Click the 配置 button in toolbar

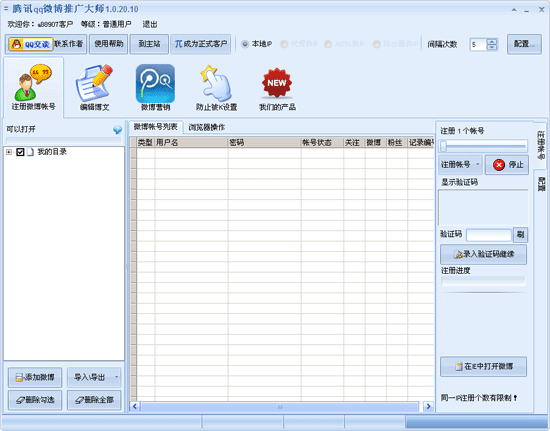coord(524,44)
